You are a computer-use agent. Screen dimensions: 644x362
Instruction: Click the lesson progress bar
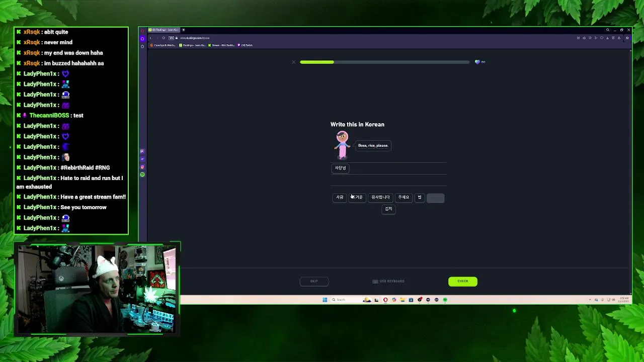pyautogui.click(x=385, y=62)
